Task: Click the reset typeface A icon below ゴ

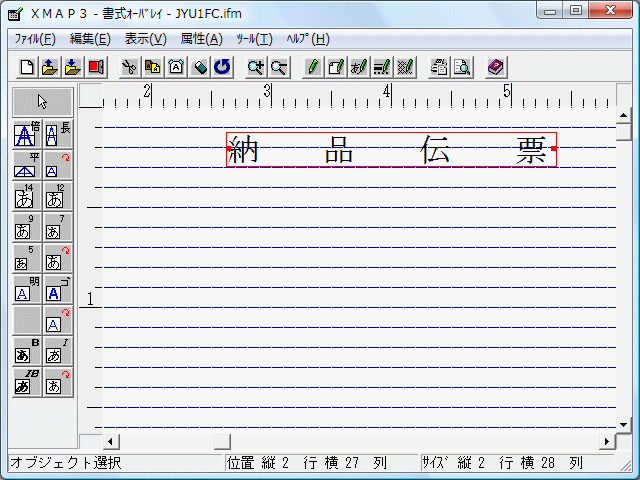Action: [x=58, y=320]
